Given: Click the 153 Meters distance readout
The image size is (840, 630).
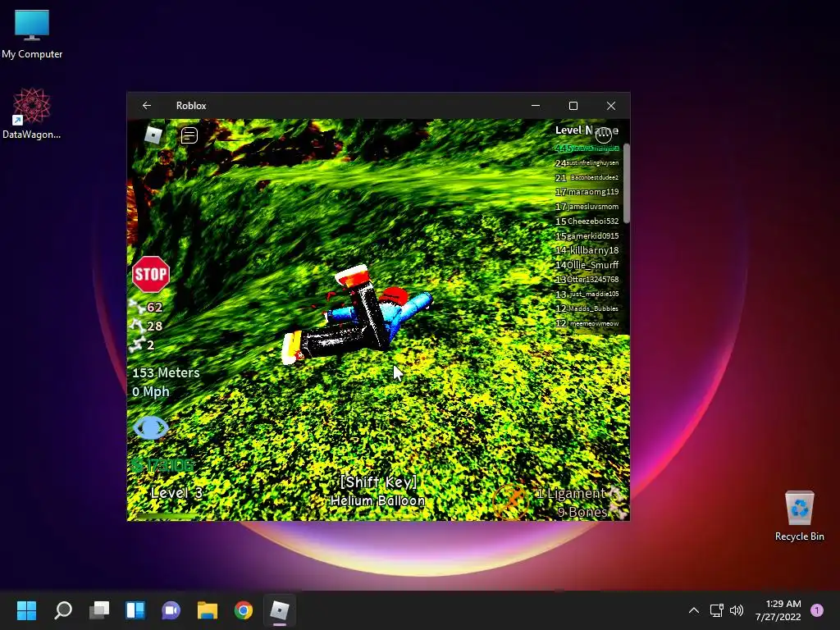Looking at the screenshot, I should 166,372.
